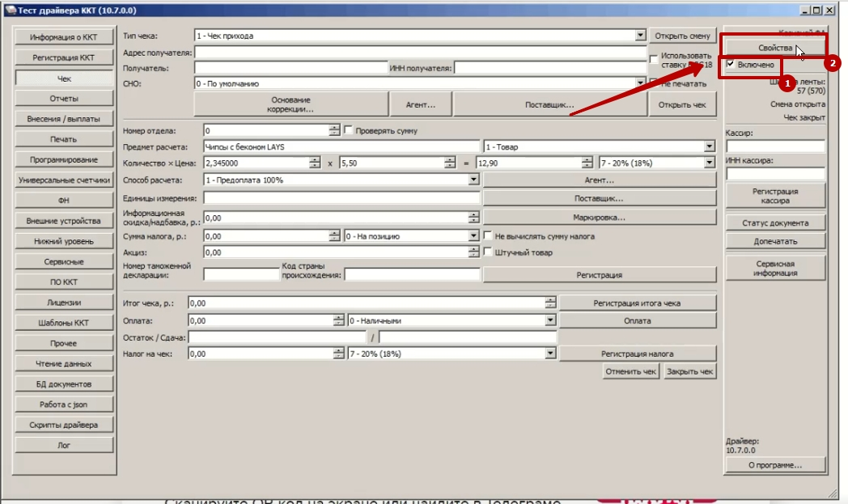Screen dimensions: 848x504
Task: Click the О программе button
Action: 774,465
